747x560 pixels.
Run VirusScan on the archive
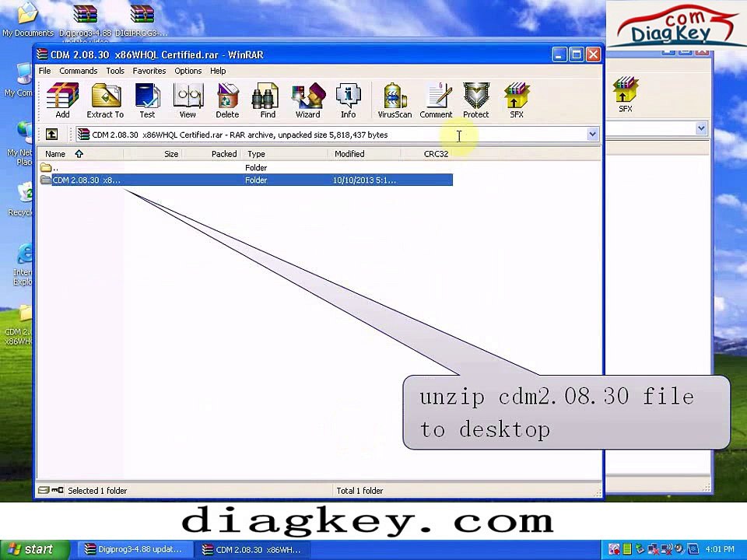395,100
